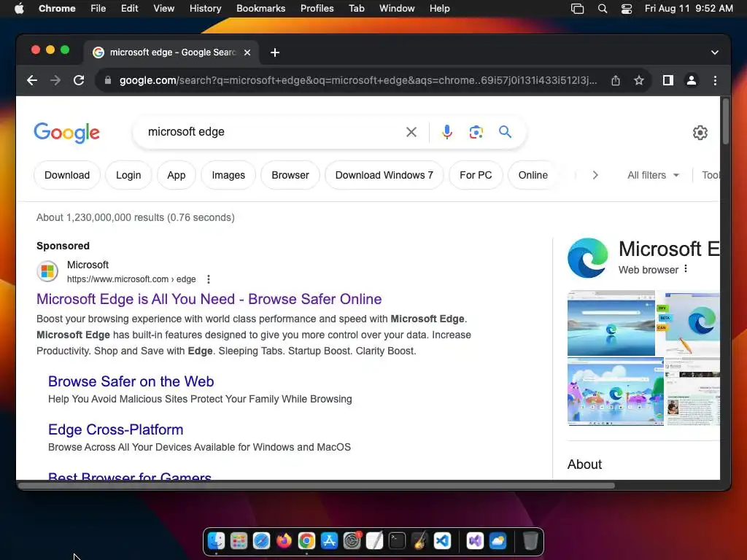Open Chrome three-dot menu

coord(715,80)
